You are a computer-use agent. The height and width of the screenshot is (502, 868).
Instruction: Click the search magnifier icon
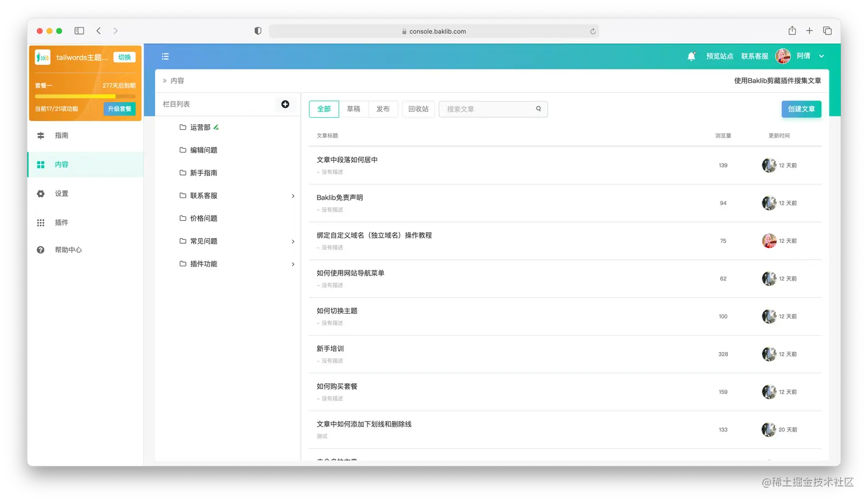pyautogui.click(x=538, y=109)
